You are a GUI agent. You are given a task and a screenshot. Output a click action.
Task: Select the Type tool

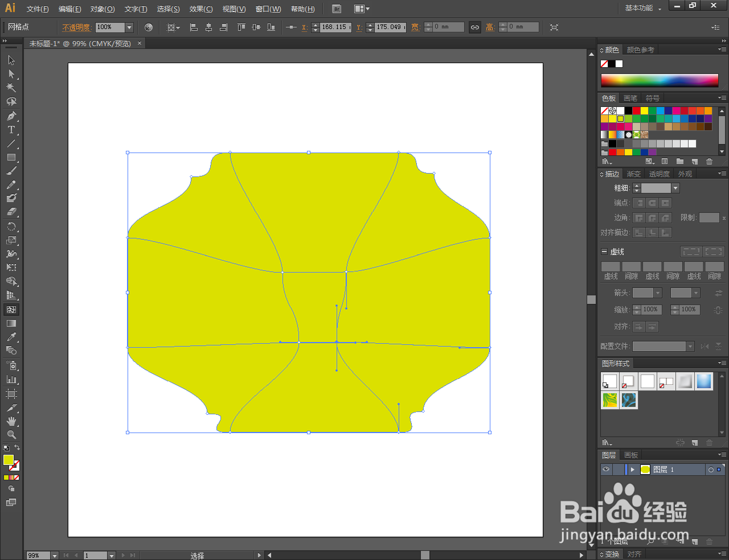pyautogui.click(x=11, y=130)
